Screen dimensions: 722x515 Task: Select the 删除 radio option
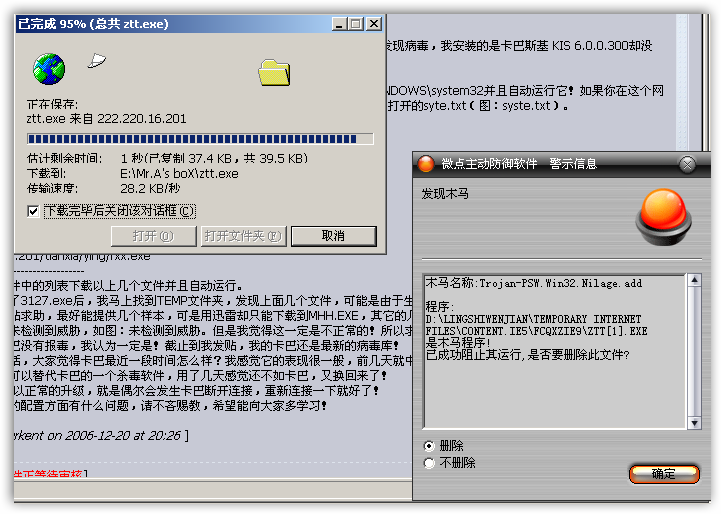(429, 446)
